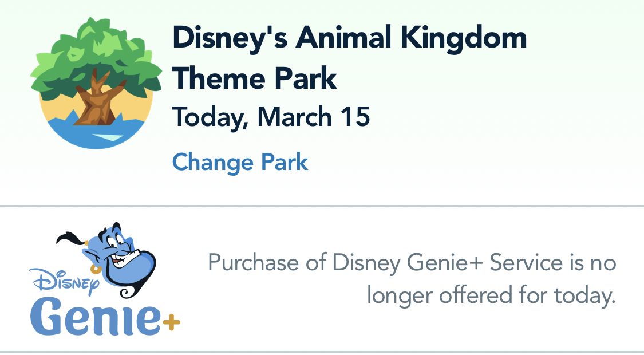Image resolution: width=644 pixels, height=355 pixels.
Task: Click the Tree of Life park icon
Action: [x=92, y=83]
